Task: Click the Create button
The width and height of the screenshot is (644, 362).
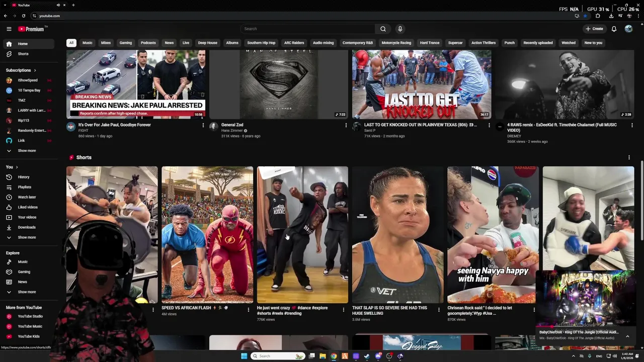Action: (x=594, y=29)
